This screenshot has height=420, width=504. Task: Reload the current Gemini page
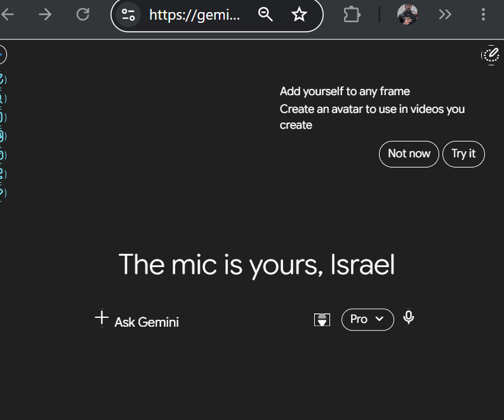pyautogui.click(x=83, y=15)
